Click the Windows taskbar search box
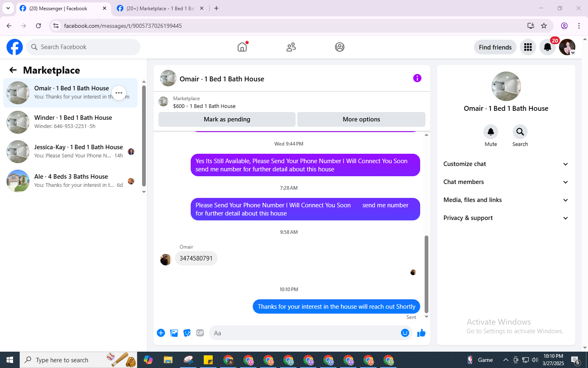588x368 pixels. tap(78, 360)
